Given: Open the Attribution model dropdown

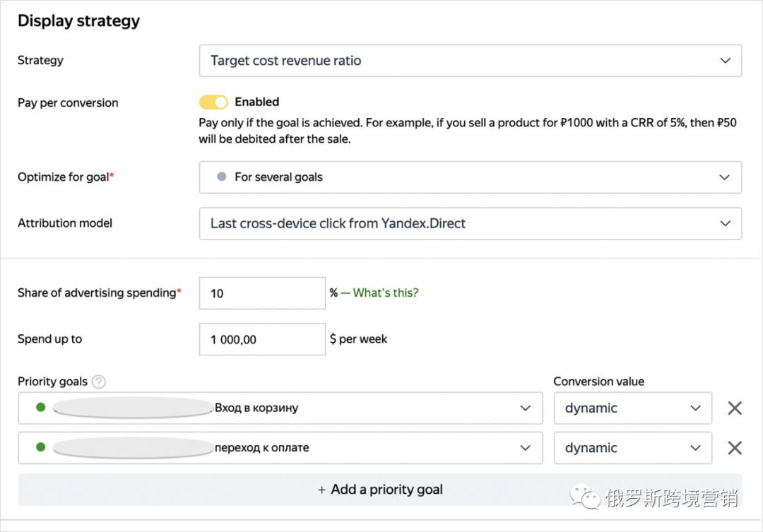Looking at the screenshot, I should [x=470, y=223].
